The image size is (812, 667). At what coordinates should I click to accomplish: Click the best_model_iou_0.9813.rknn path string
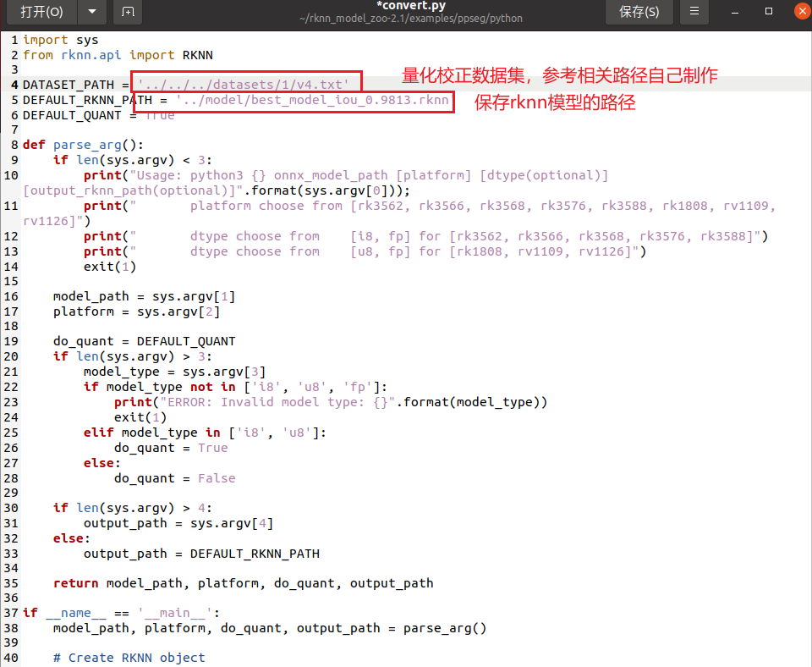[x=312, y=100]
